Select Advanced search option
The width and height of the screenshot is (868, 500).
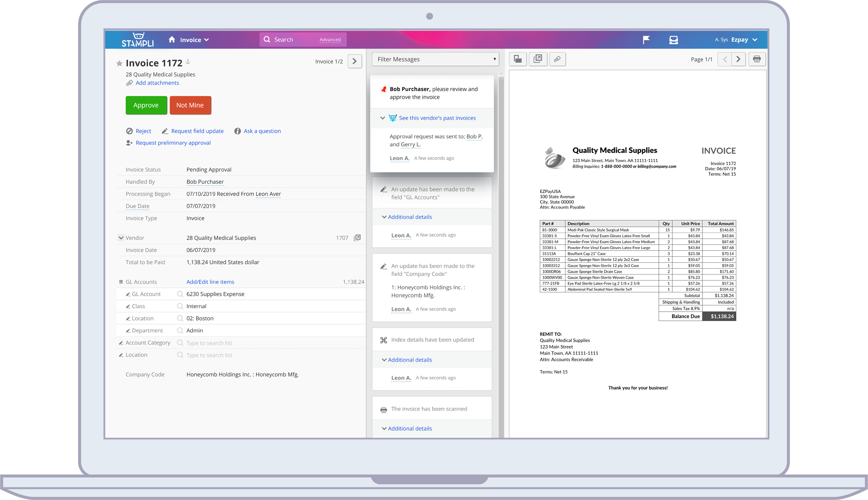331,39
